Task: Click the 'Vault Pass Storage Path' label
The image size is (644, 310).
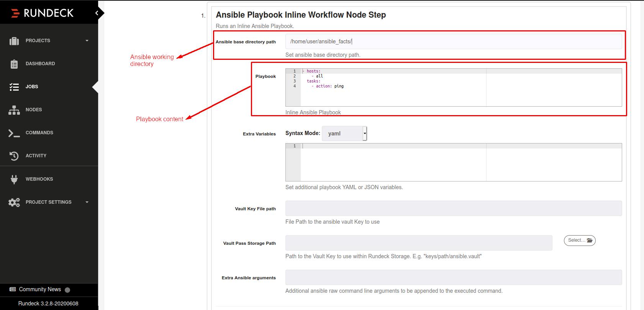Action: [x=249, y=243]
